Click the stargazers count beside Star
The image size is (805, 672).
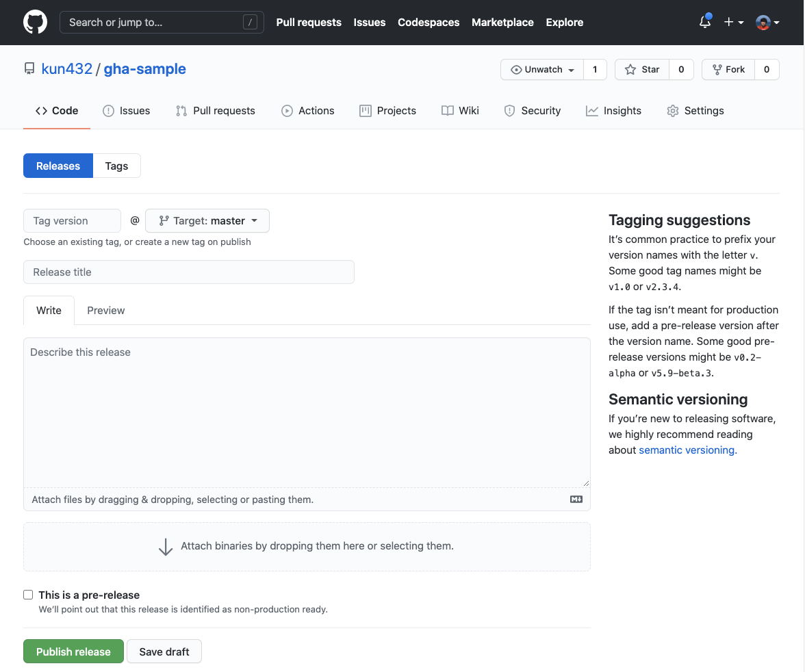click(x=681, y=69)
